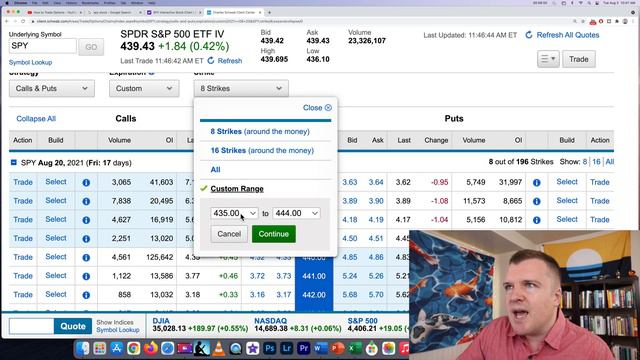Open info icon for puts row volume 5,749

click(536, 182)
